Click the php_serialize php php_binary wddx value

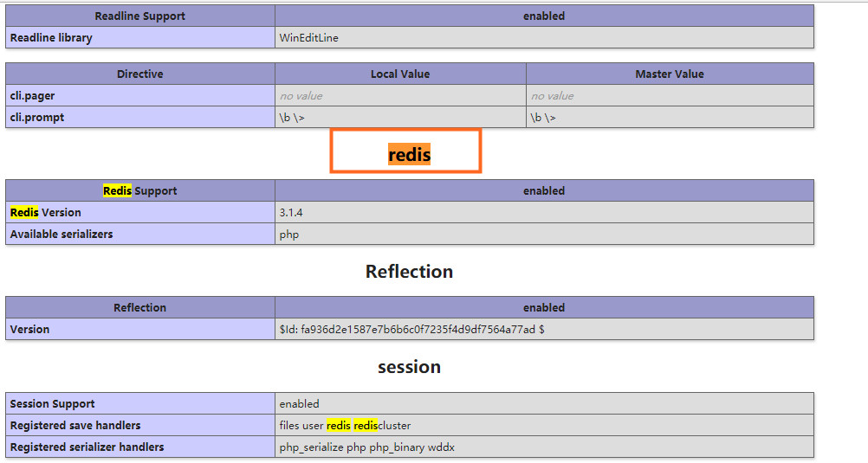tap(366, 447)
